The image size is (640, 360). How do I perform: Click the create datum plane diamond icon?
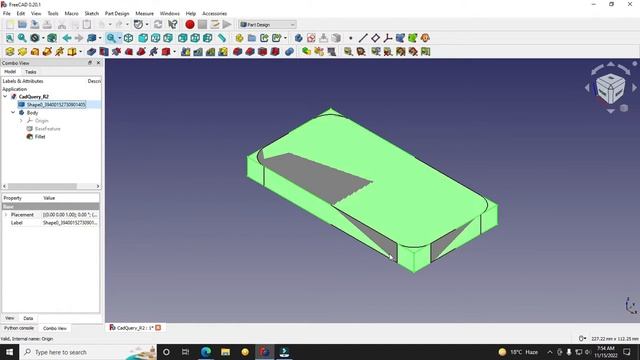[x=375, y=38]
